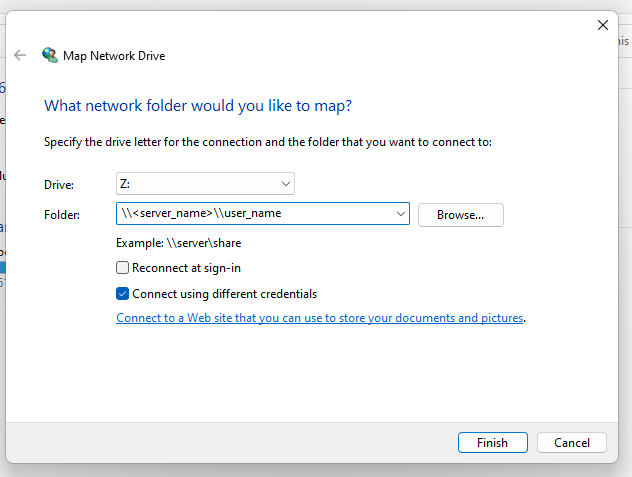Close the Map Network Drive dialog
632x477 pixels.
click(602, 25)
